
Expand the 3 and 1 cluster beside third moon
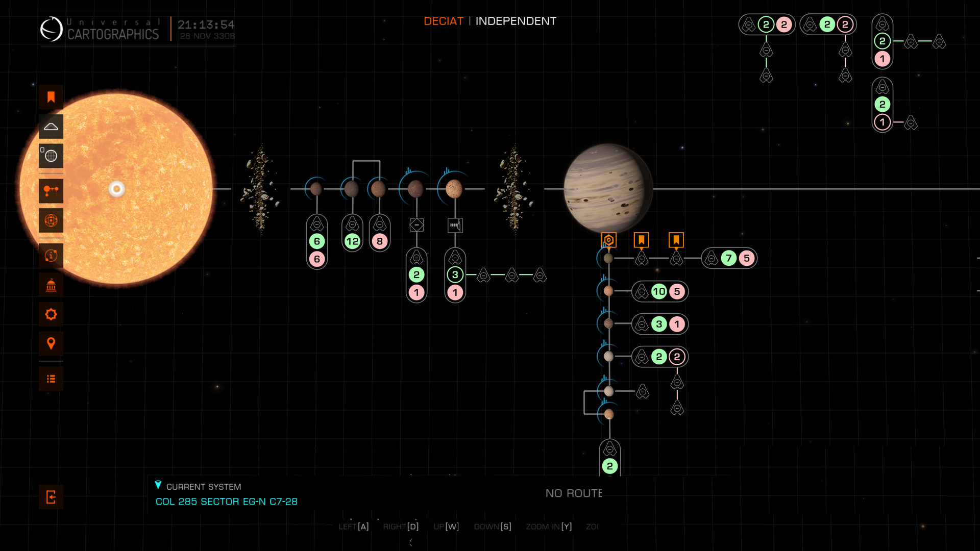coord(660,324)
